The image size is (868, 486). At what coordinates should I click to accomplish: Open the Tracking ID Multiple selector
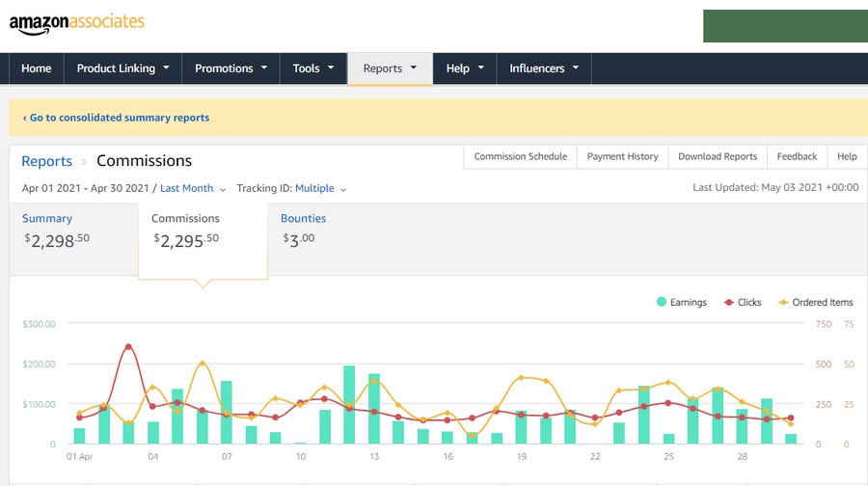click(x=320, y=188)
